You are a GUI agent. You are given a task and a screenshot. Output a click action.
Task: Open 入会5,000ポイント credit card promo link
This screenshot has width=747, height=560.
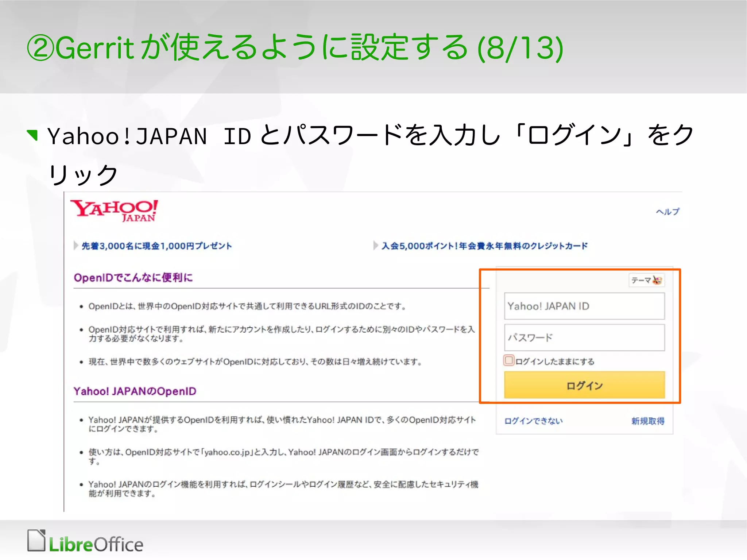click(x=484, y=246)
